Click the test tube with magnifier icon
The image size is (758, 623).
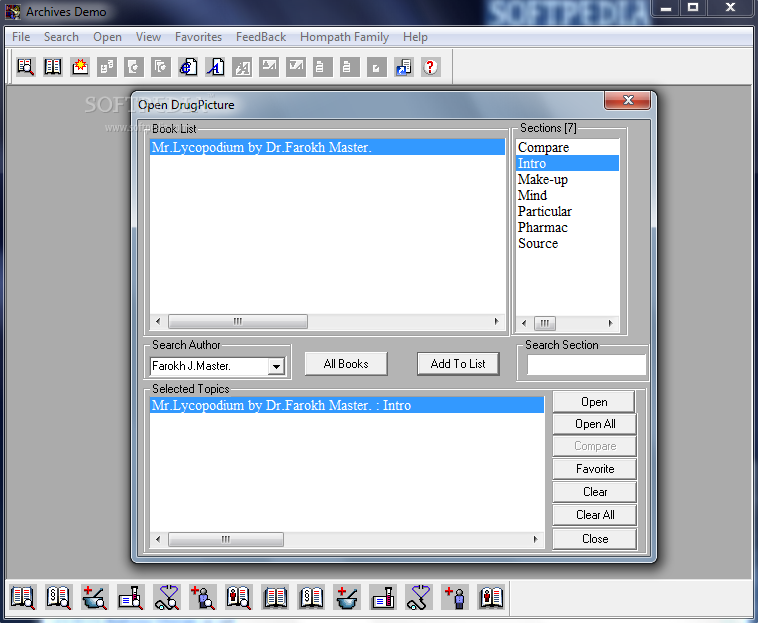pyautogui.click(x=131, y=597)
